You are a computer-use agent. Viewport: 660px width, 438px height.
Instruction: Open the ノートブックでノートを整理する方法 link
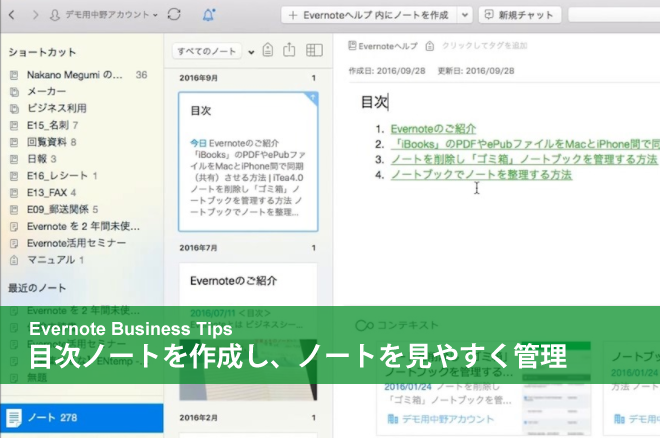coord(481,175)
